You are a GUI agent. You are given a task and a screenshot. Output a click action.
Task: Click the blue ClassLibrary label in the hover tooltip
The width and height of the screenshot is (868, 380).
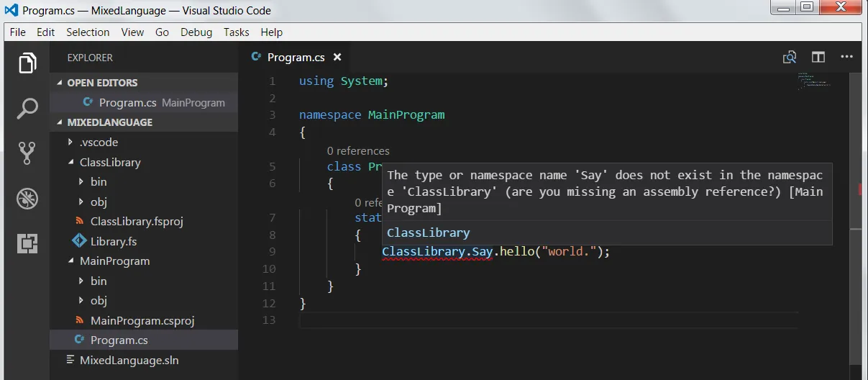(x=428, y=232)
